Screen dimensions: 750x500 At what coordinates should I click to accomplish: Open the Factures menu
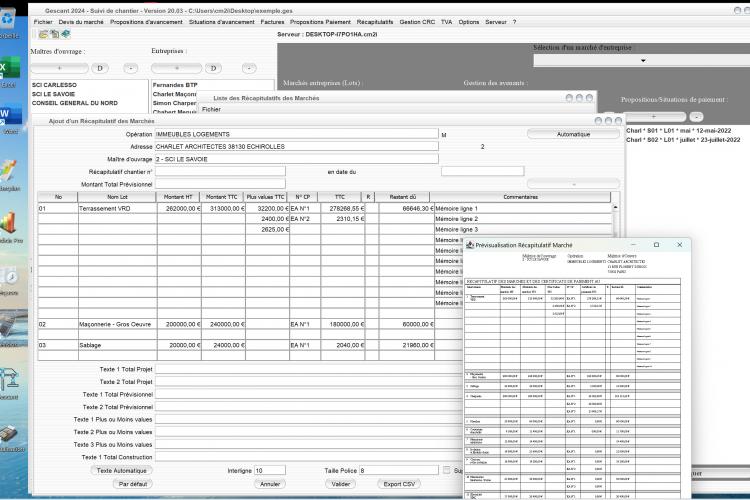pos(272,22)
